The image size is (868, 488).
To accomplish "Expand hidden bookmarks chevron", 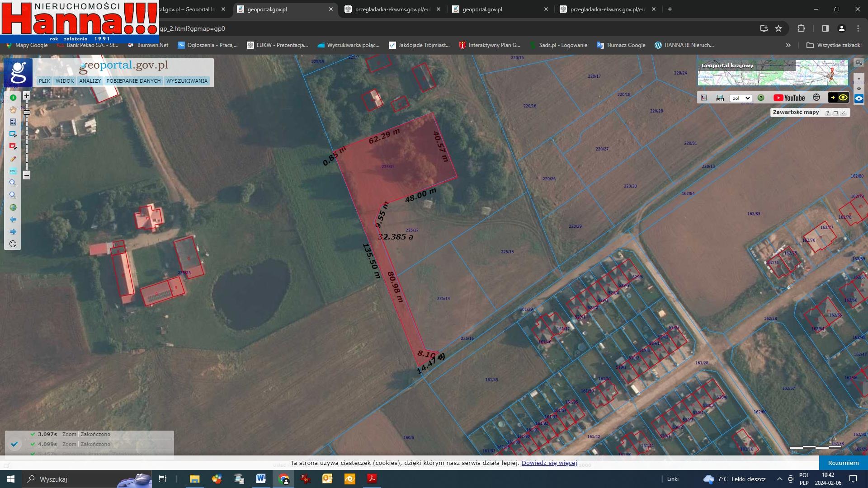I will tap(788, 45).
